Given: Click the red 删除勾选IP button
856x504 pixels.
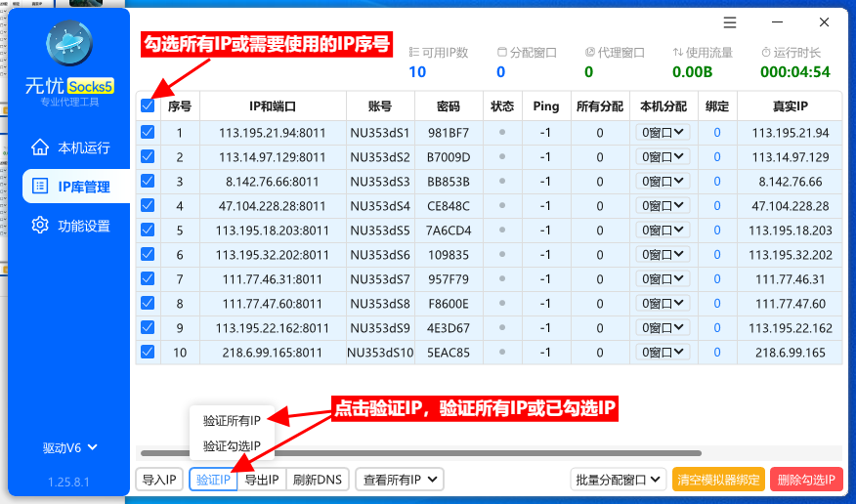Looking at the screenshot, I should pos(806,480).
